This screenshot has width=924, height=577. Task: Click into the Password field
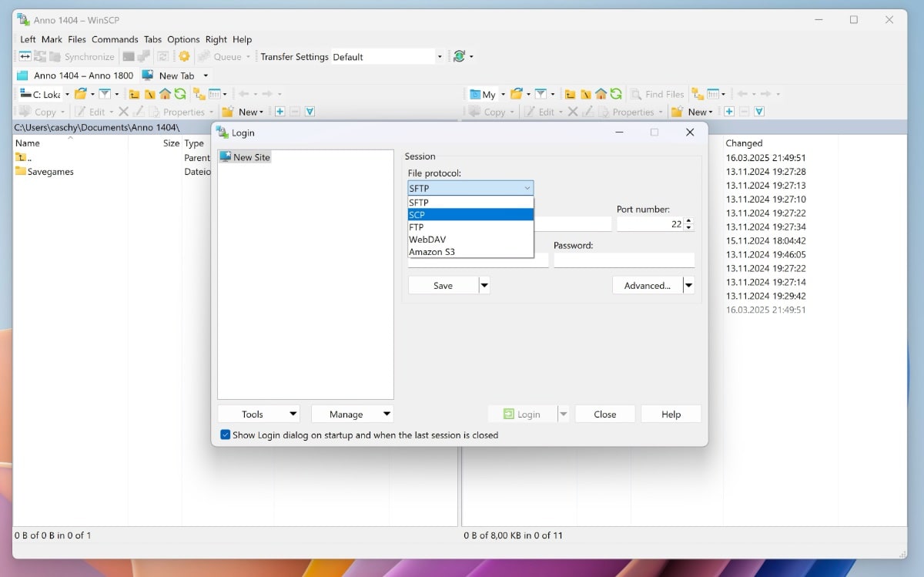point(624,260)
